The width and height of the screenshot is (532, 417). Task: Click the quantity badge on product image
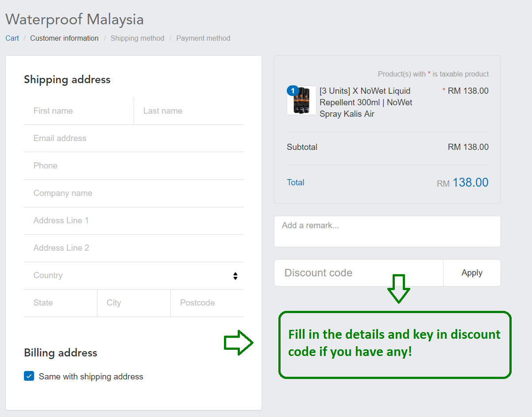(x=293, y=91)
